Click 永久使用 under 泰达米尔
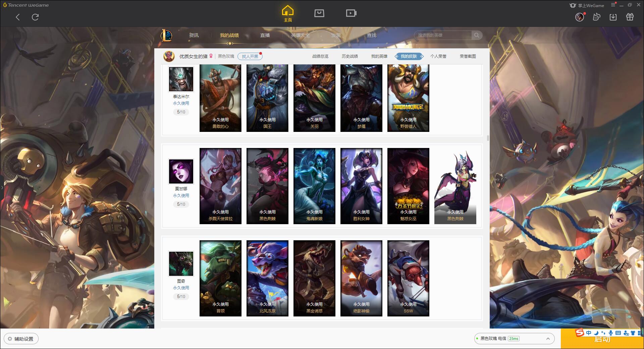Screen dimensions: 644x349 click(x=181, y=103)
